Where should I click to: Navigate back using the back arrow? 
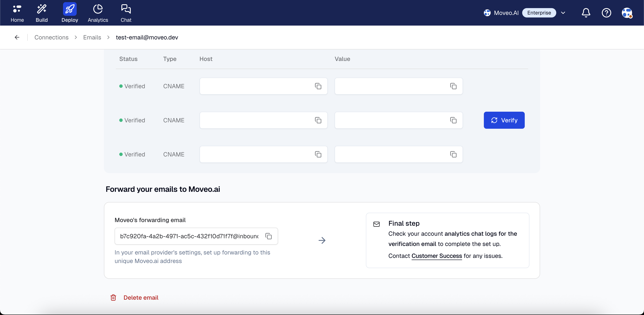pos(17,37)
